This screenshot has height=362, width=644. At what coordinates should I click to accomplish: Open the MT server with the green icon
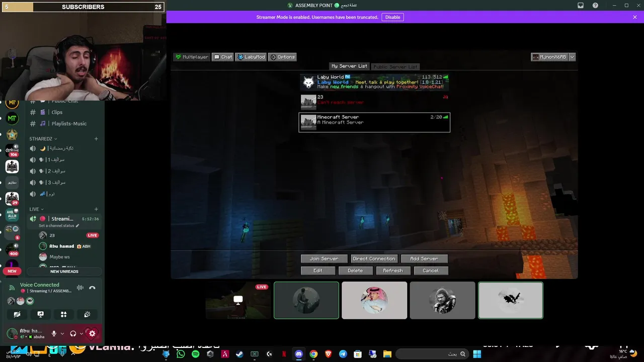pyautogui.click(x=12, y=119)
